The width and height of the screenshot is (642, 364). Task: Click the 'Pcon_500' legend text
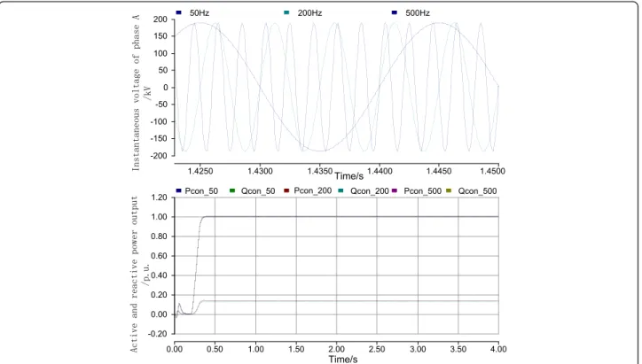tap(423, 191)
